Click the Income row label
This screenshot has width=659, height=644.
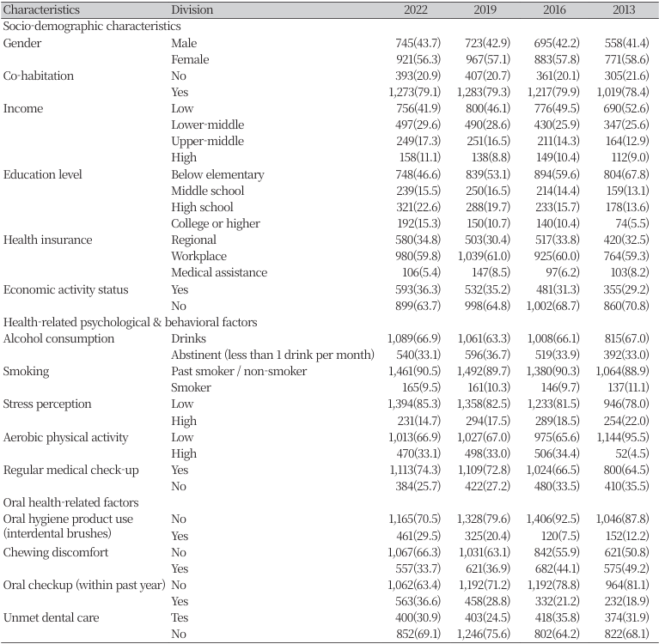coord(23,108)
